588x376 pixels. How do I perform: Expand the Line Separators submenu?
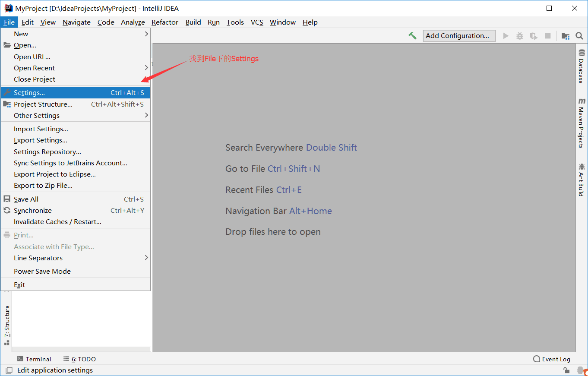point(76,258)
